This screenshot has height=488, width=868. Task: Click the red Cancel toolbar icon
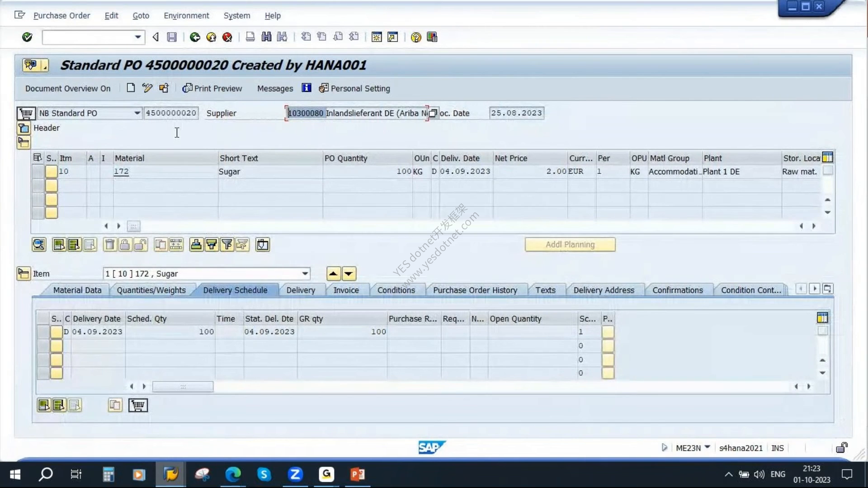[227, 37]
